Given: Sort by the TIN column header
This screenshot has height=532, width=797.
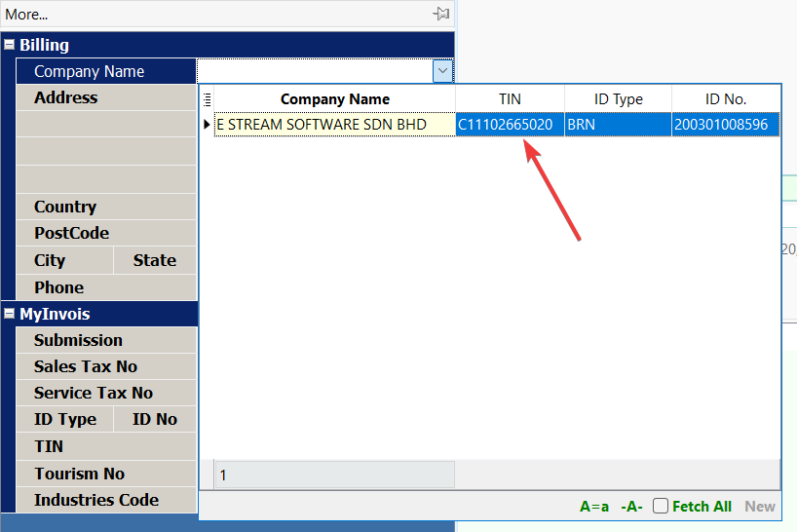Looking at the screenshot, I should pyautogui.click(x=510, y=99).
